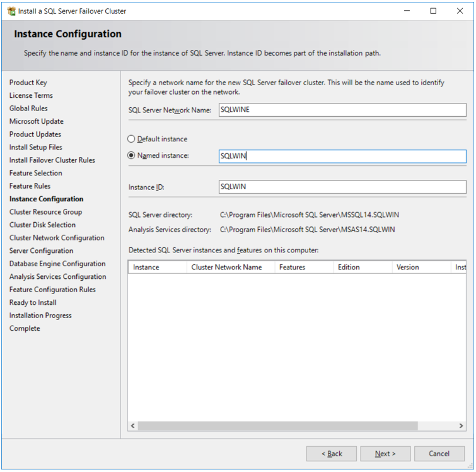Select Install Failover Cluster Rules step

point(52,160)
